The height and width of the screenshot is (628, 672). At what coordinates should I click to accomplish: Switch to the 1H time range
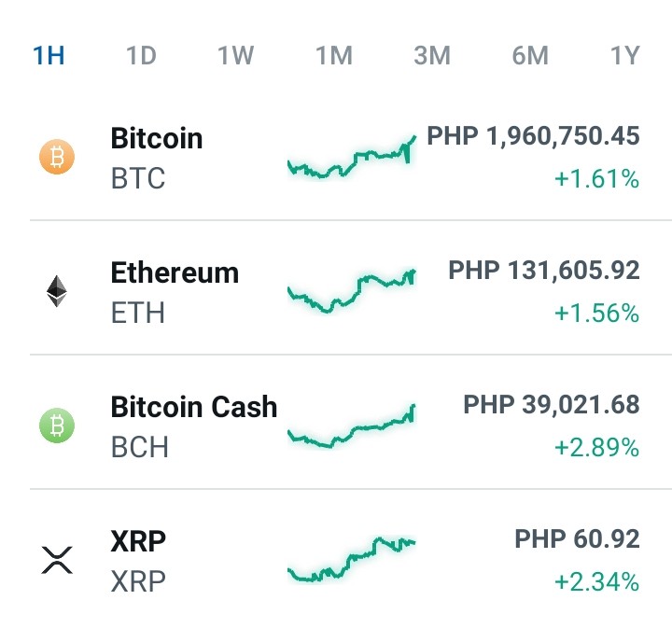point(49,56)
